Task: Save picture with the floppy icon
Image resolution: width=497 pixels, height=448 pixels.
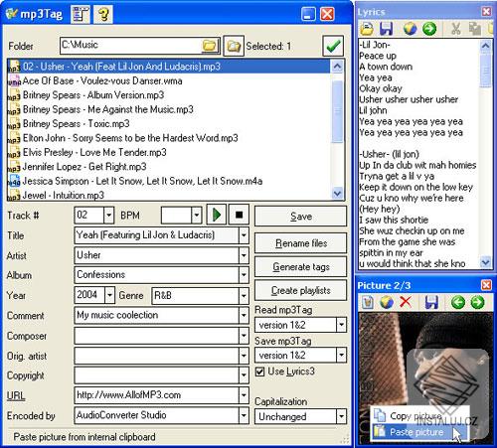Action: click(431, 302)
